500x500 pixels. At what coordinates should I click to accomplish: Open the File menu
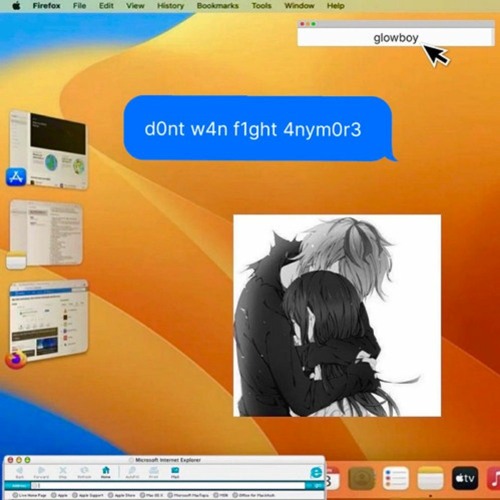pyautogui.click(x=79, y=6)
